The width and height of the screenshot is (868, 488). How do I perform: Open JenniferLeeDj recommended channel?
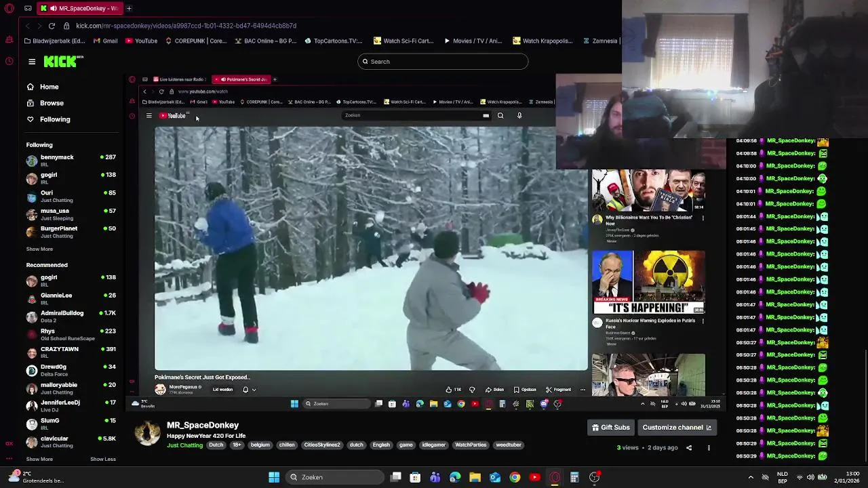coord(71,405)
